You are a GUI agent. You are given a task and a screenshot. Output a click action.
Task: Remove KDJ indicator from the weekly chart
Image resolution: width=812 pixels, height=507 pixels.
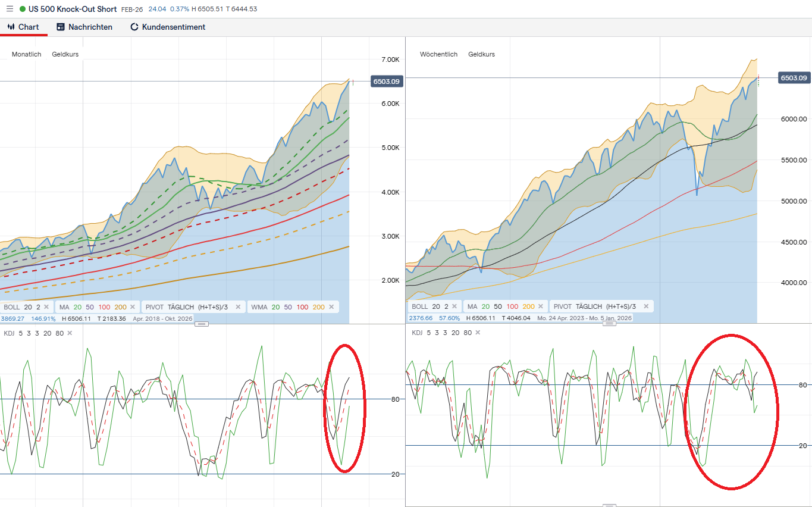[477, 333]
